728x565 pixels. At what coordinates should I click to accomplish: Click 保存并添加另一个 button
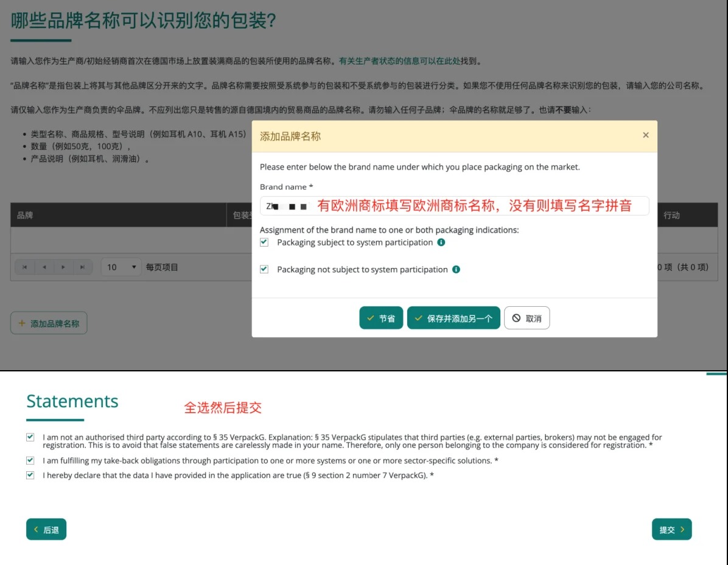[x=453, y=318]
